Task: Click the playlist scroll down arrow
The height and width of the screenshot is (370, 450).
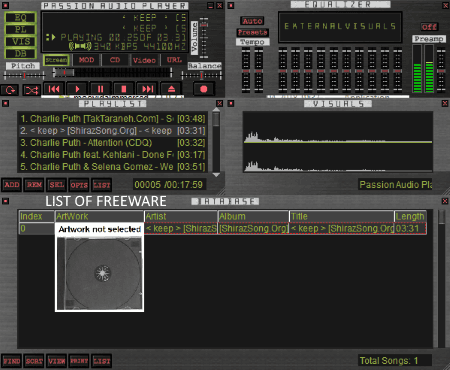Action: coord(216,175)
